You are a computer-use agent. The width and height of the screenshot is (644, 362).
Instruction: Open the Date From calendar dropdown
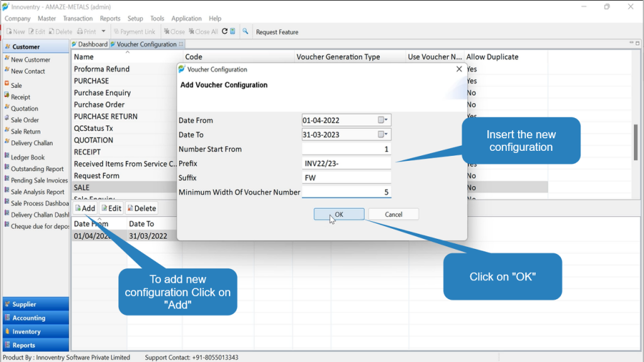point(383,120)
